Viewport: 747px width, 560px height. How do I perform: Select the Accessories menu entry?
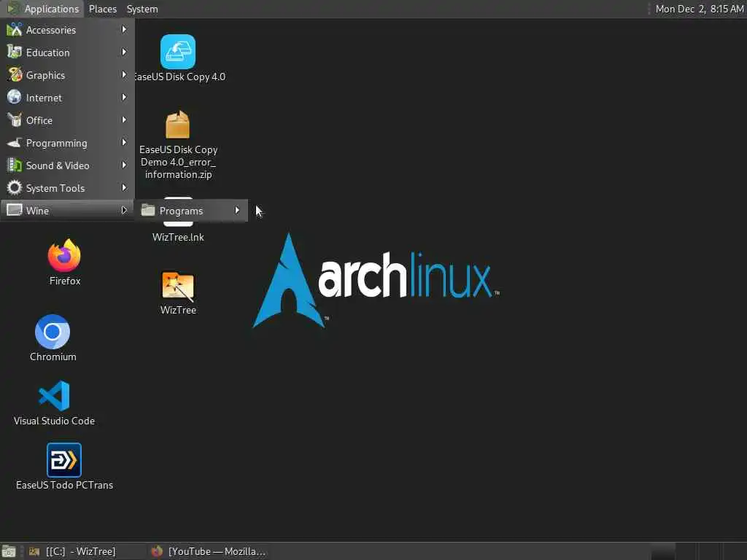(x=67, y=29)
